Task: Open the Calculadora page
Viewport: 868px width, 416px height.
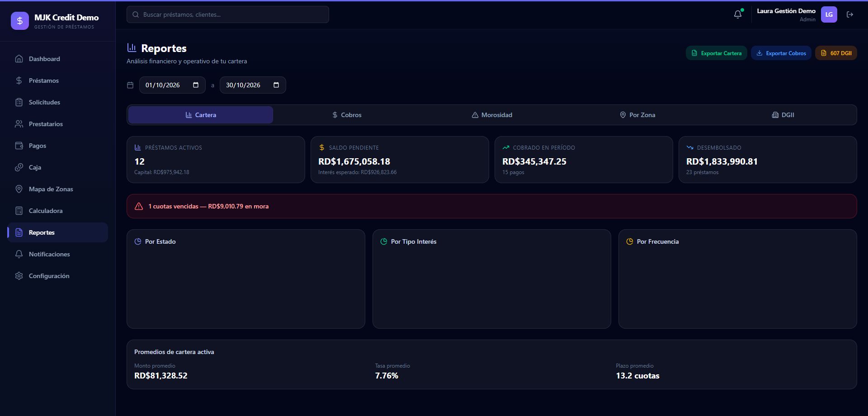Action: [58, 211]
